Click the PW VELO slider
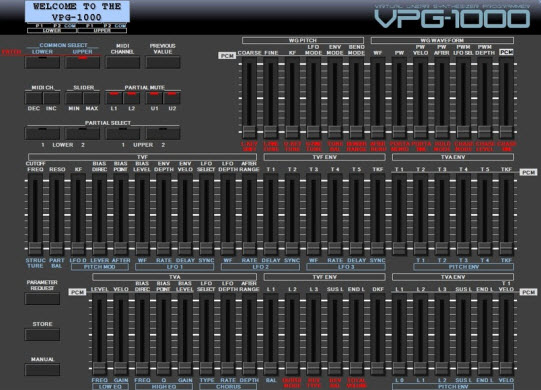 pos(420,98)
